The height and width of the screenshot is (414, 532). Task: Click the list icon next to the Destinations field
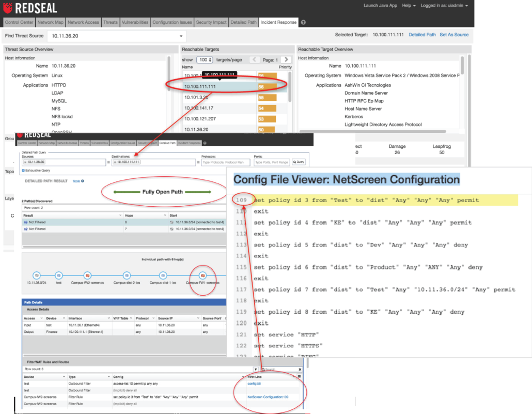click(198, 162)
